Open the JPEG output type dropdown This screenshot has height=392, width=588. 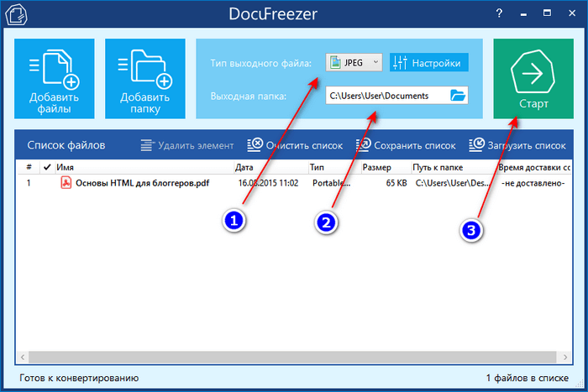pos(354,63)
